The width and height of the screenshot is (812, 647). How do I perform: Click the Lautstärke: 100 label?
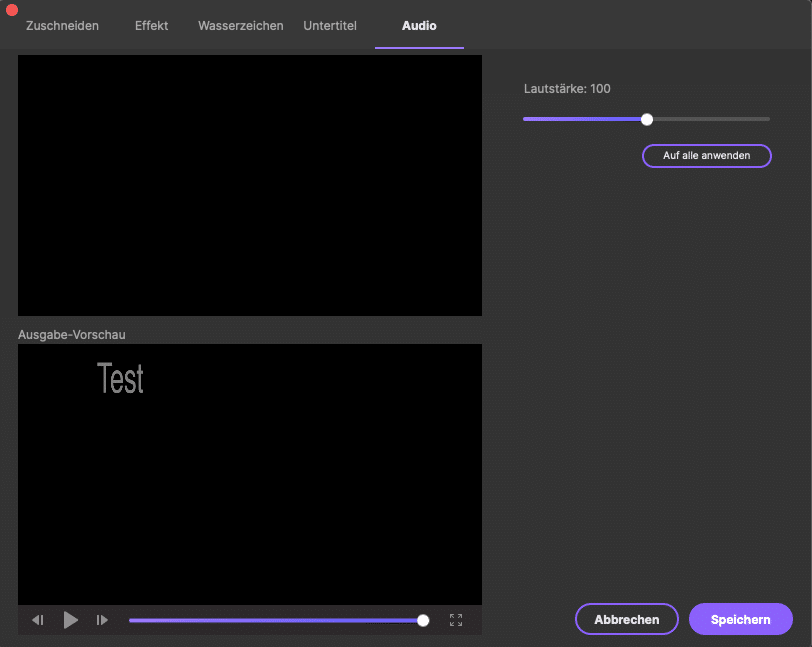(567, 89)
